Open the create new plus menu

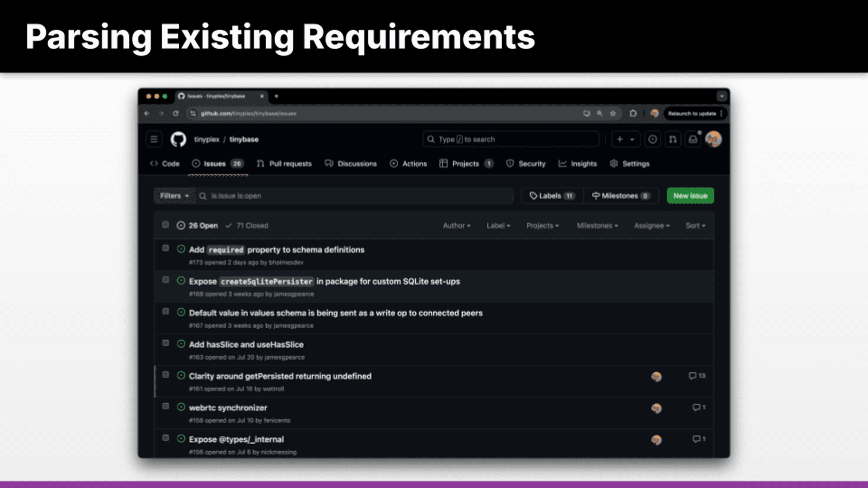point(626,139)
